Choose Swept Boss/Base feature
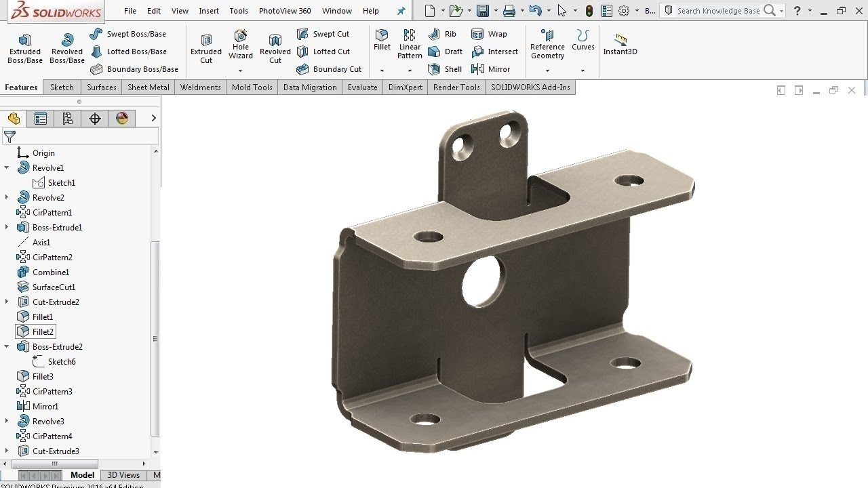Image resolution: width=868 pixels, height=488 pixels. pos(127,34)
